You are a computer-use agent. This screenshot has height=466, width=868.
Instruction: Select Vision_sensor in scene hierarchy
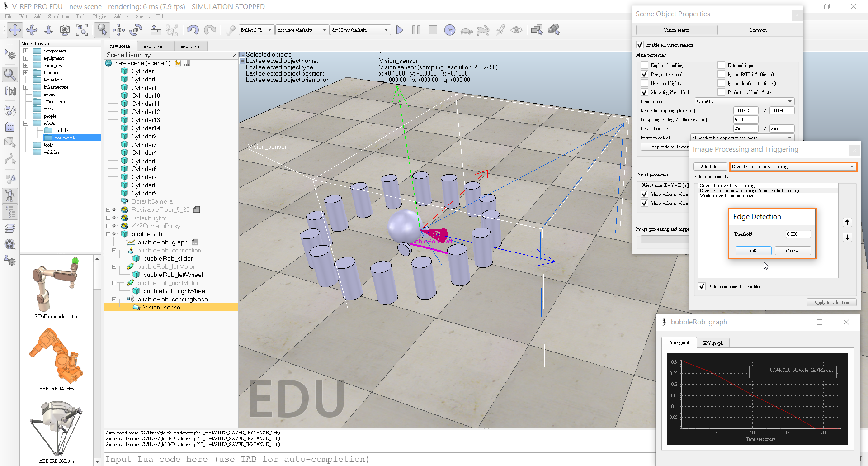(x=162, y=307)
